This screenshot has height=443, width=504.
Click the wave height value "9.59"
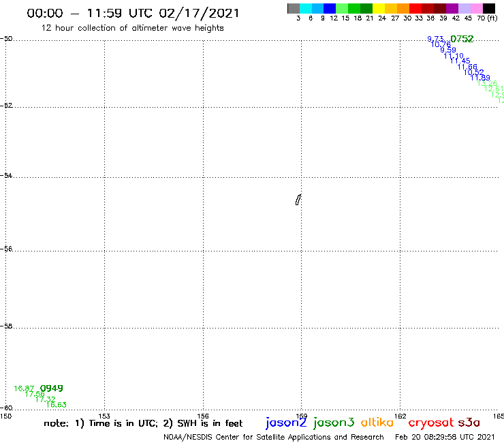447,50
